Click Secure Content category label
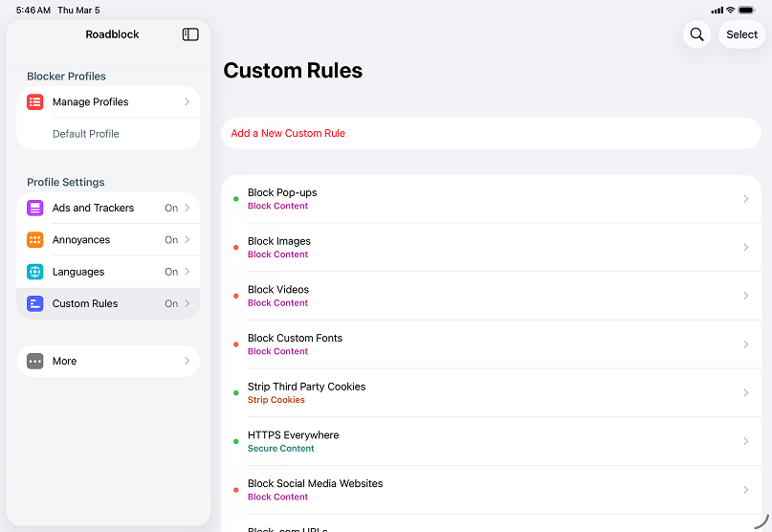Screen dimensions: 772x532 [280, 448]
